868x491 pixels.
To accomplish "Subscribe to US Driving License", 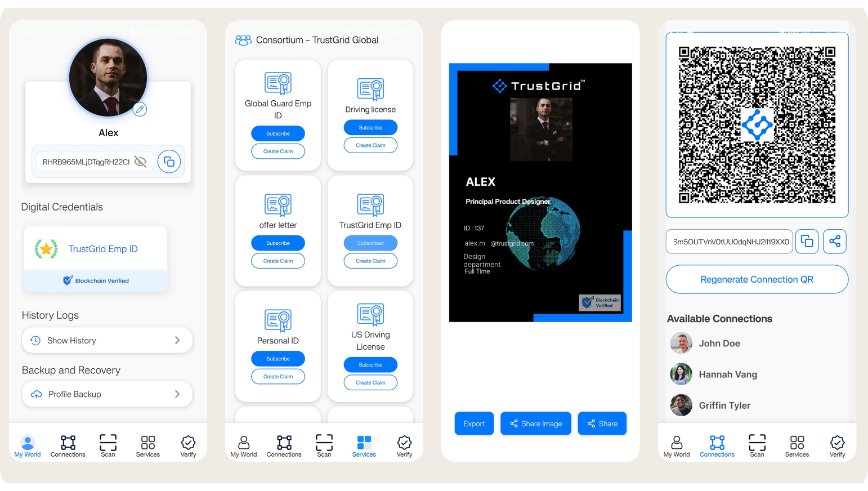I will pyautogui.click(x=370, y=365).
